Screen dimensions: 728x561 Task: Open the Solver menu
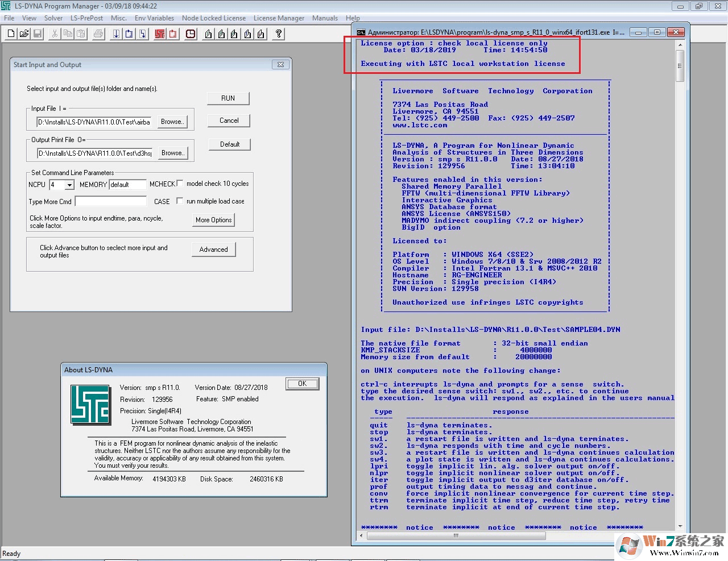53,18
